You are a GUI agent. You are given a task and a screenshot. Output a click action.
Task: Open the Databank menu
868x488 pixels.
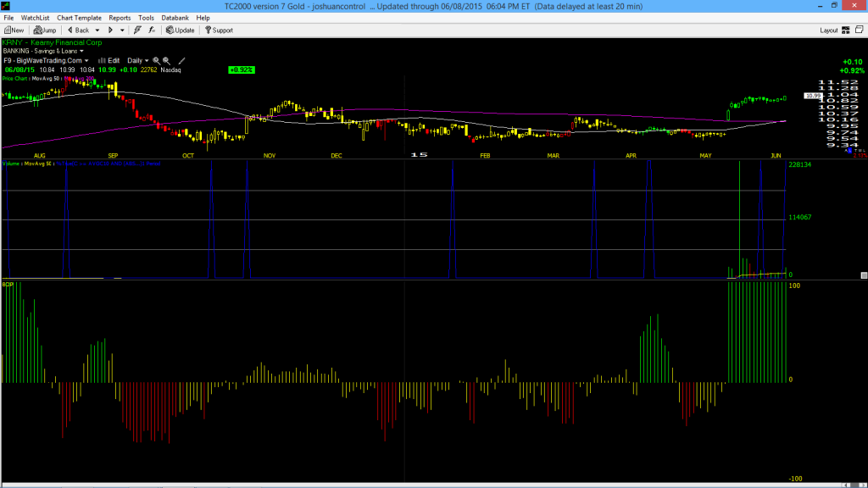(175, 18)
